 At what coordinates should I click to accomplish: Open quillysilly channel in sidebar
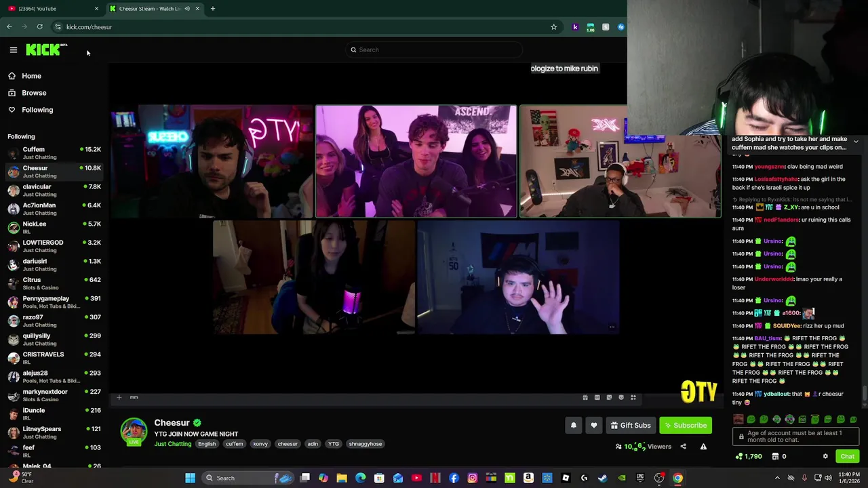(x=54, y=339)
